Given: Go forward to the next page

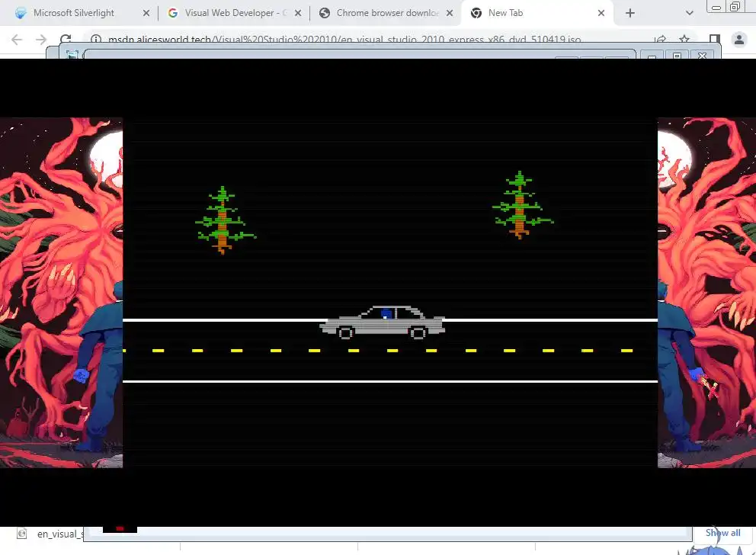Looking at the screenshot, I should coord(41,40).
